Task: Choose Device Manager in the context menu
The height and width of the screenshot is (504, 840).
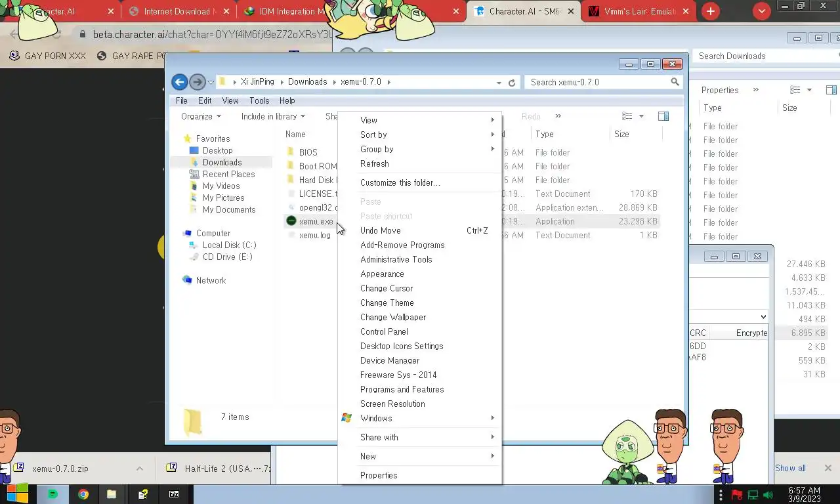Action: pos(420,360)
